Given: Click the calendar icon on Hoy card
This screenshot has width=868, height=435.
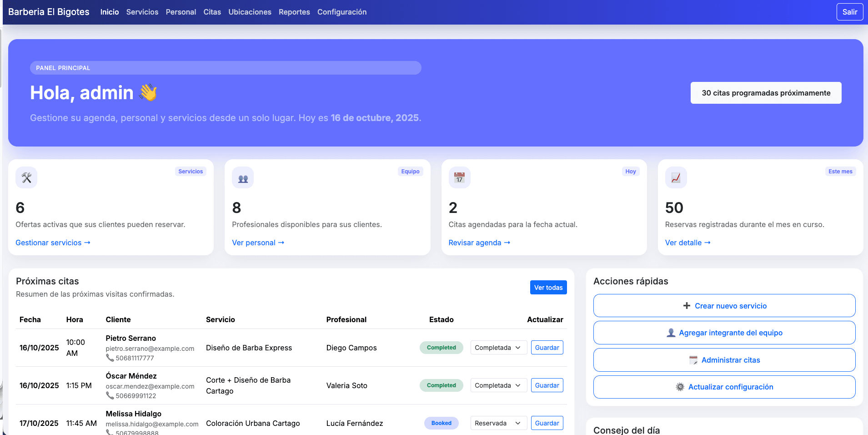Looking at the screenshot, I should [x=459, y=177].
